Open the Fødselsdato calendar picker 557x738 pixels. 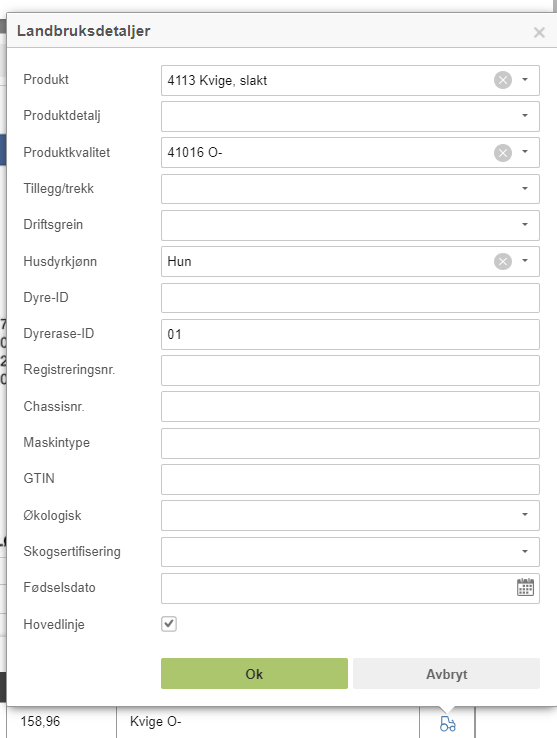(525, 587)
